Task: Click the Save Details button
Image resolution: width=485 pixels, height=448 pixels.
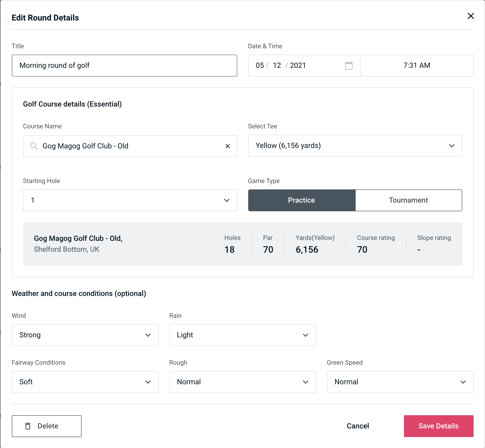Action: (x=438, y=426)
